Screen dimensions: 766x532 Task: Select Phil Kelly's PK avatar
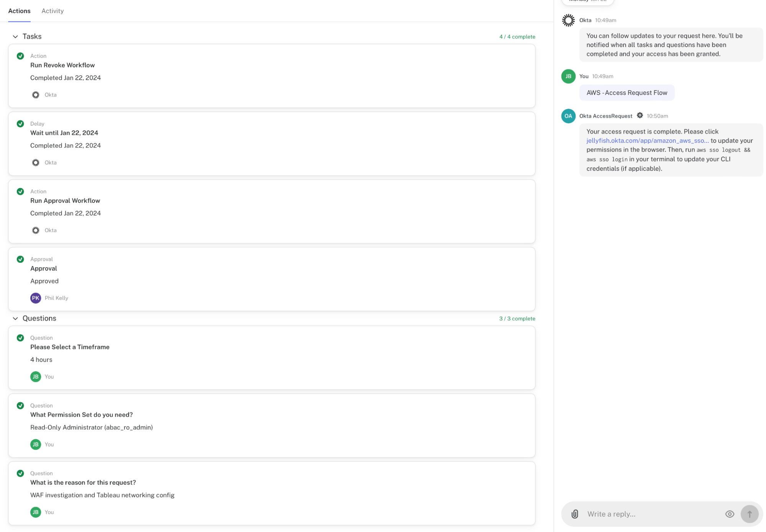[35, 298]
